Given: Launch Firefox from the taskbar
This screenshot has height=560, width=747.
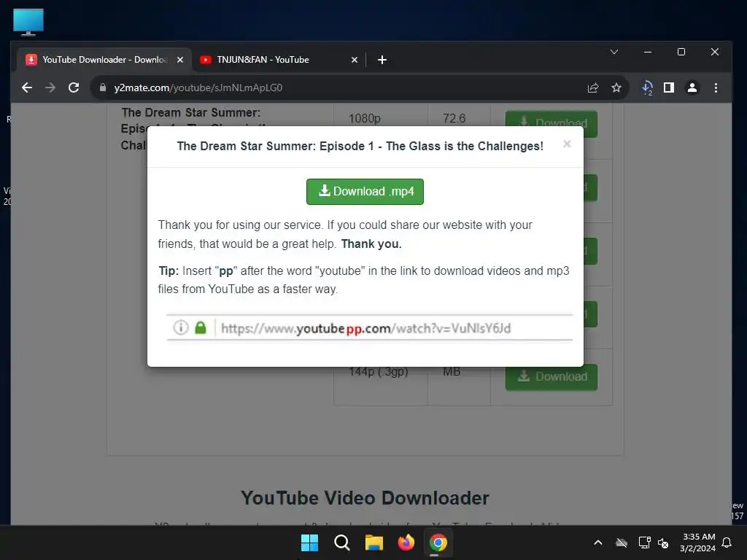Looking at the screenshot, I should 406,542.
